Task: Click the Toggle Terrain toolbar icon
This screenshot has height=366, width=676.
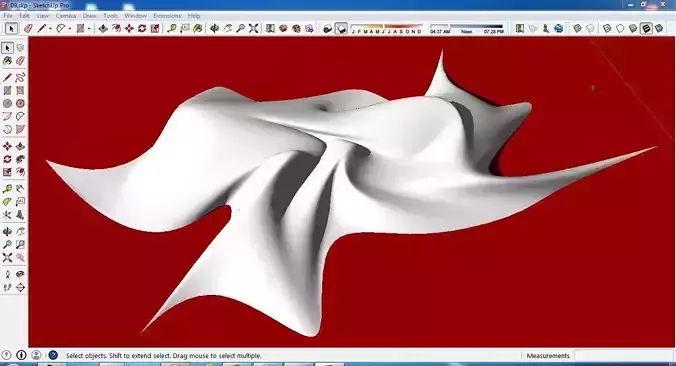Action: point(533,28)
